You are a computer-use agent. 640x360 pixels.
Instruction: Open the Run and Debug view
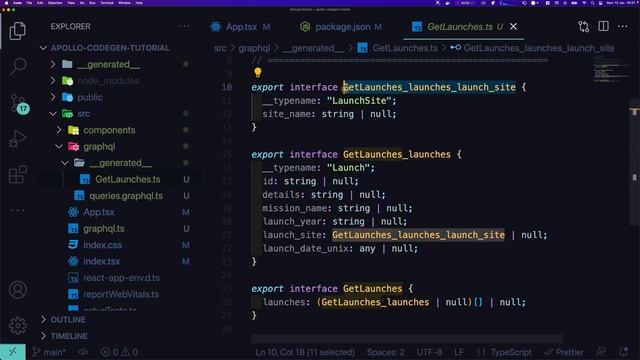coord(18,139)
